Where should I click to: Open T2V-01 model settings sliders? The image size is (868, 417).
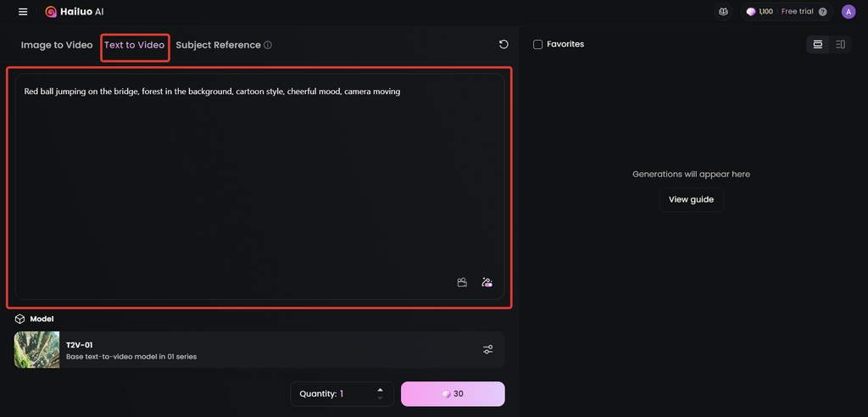pyautogui.click(x=487, y=349)
